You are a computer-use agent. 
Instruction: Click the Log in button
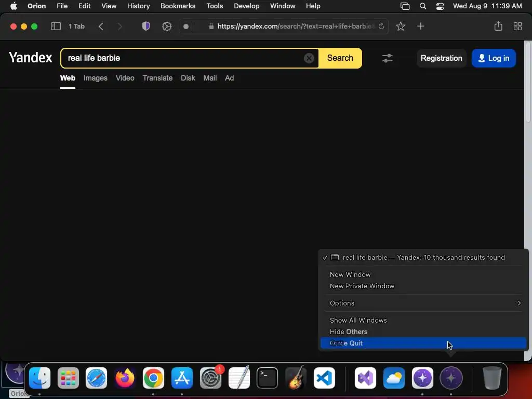pyautogui.click(x=494, y=58)
